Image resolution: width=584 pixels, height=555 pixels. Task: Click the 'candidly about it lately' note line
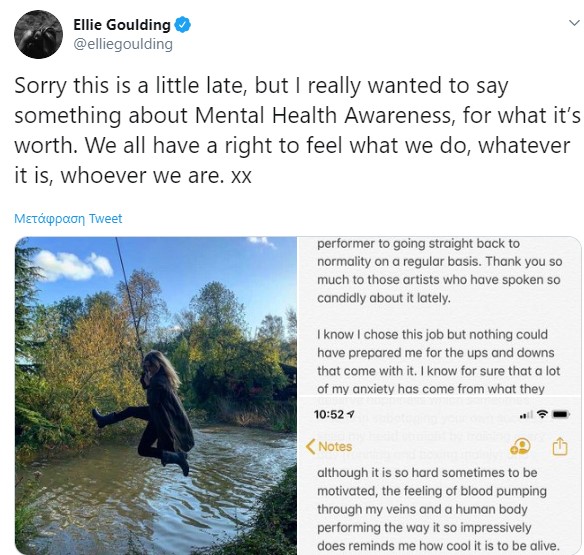tap(384, 298)
